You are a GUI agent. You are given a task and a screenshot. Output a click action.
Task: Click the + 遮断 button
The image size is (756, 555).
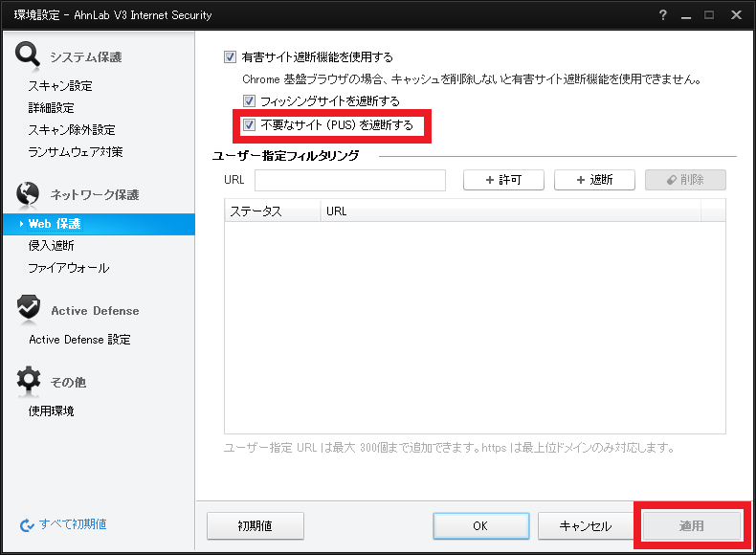click(594, 180)
